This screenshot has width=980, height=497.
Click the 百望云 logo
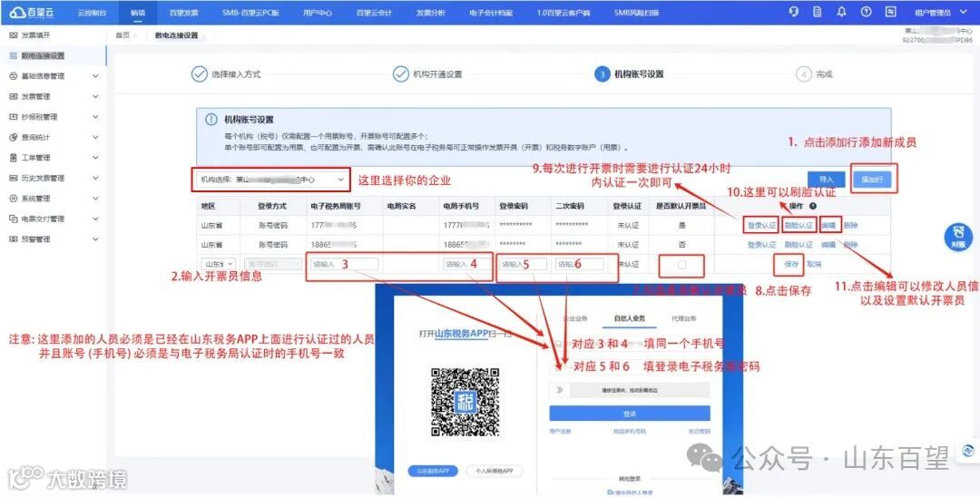pyautogui.click(x=32, y=12)
